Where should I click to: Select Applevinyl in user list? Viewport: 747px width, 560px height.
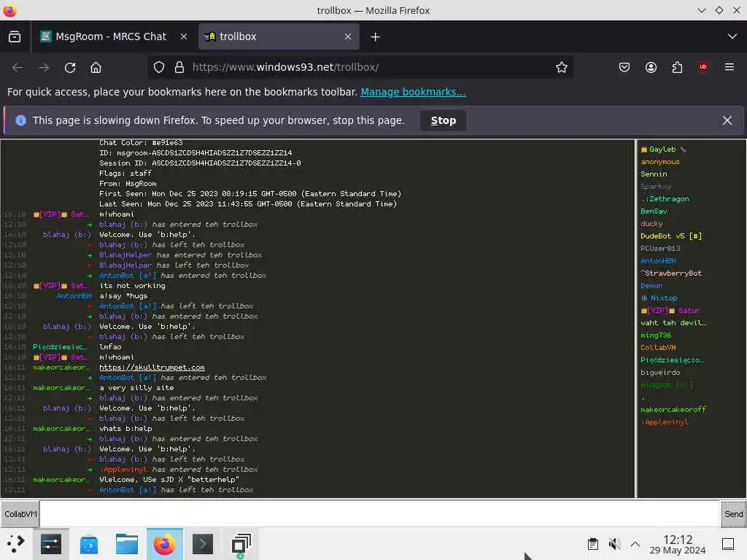tap(665, 422)
